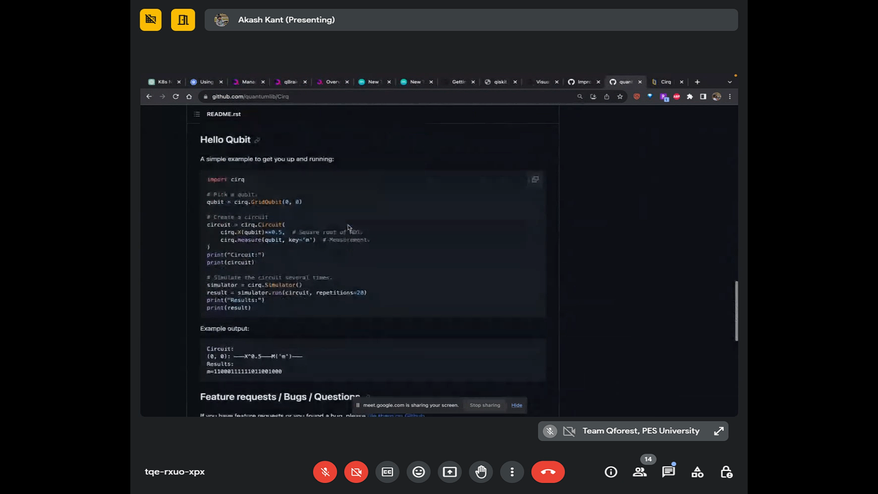Viewport: 878px width, 494px height.
Task: Open the emoji reactions picker
Action: [x=419, y=472]
